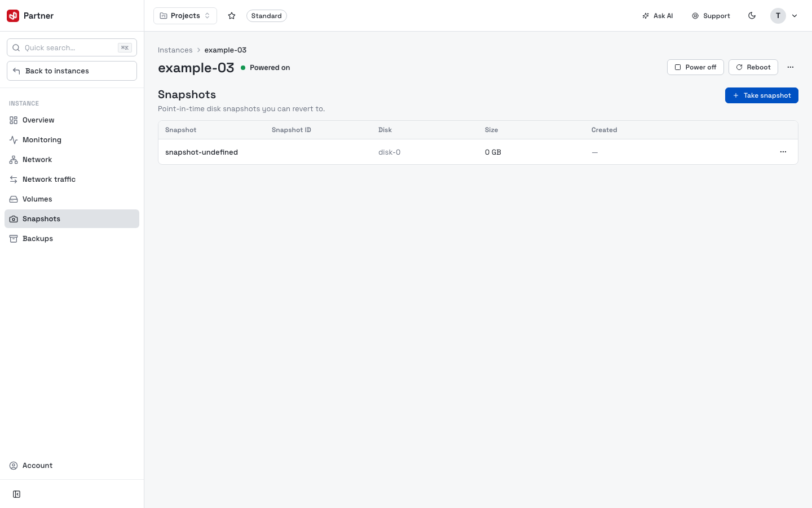The height and width of the screenshot is (508, 812).
Task: Click the example-03 breadcrumb text
Action: [x=226, y=50]
